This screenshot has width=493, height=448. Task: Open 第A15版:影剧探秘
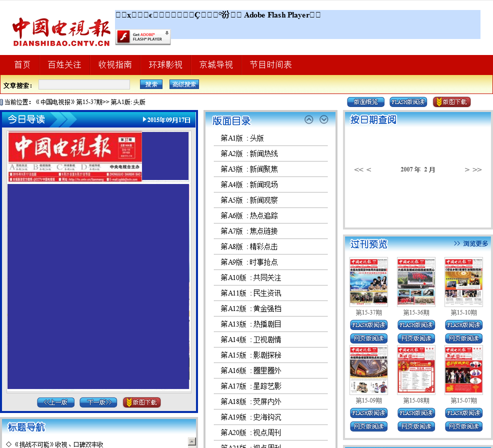point(251,355)
